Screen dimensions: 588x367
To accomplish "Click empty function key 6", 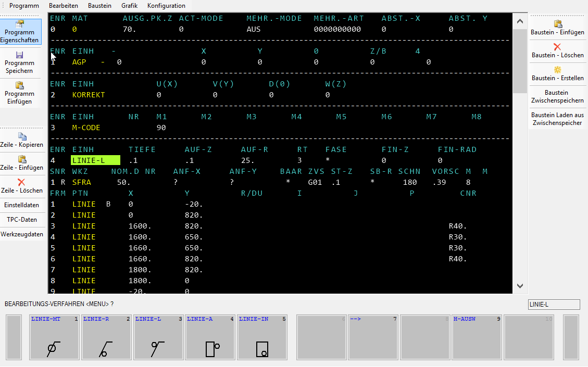I will click(321, 337).
